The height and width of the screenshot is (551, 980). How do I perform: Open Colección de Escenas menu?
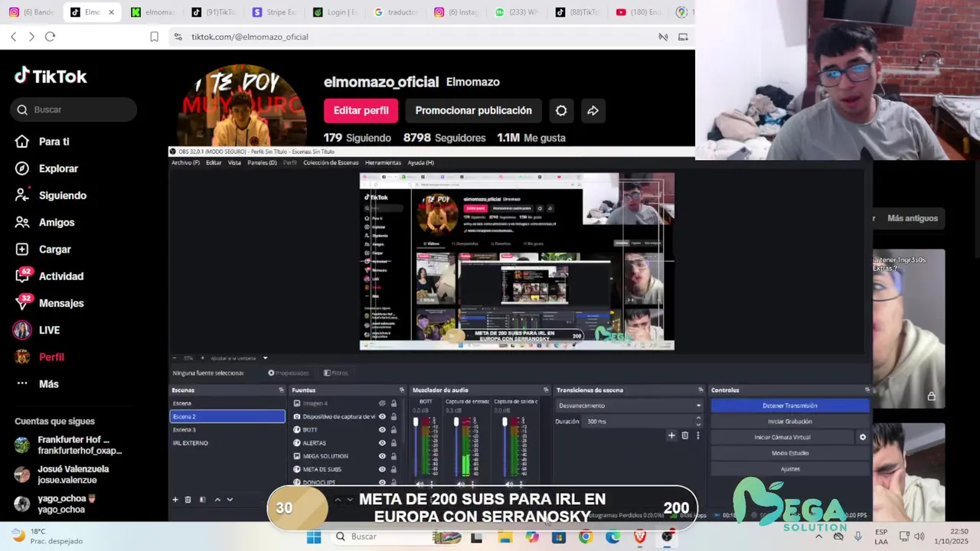(331, 162)
